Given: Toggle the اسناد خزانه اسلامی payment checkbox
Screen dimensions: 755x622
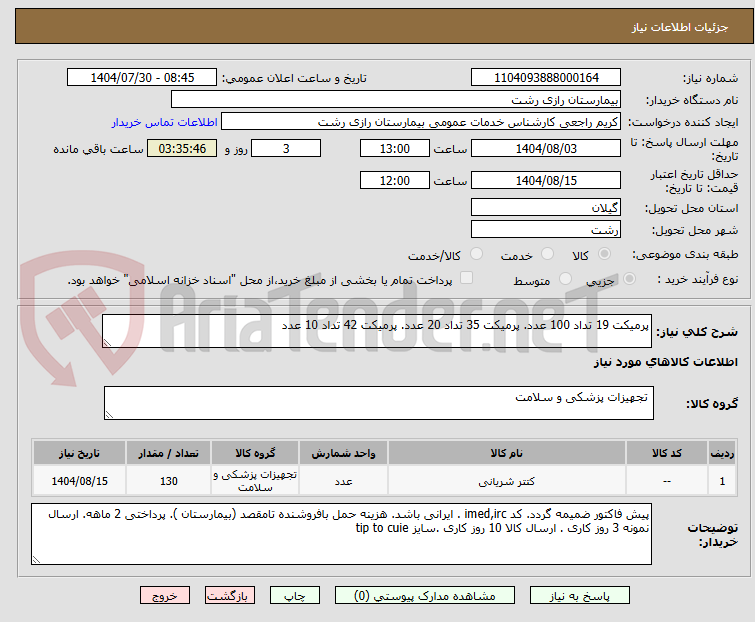Looking at the screenshot, I should pos(466,278).
